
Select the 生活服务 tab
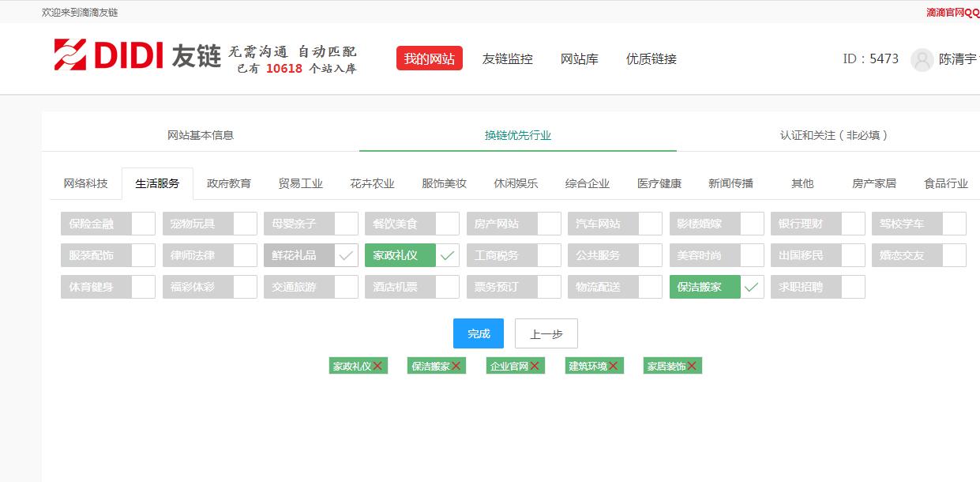157,183
